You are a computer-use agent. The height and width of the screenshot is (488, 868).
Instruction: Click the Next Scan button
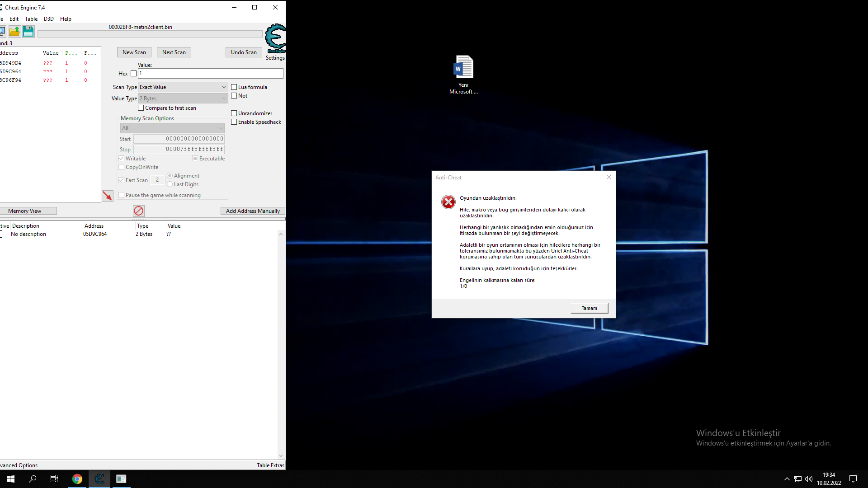click(x=174, y=52)
